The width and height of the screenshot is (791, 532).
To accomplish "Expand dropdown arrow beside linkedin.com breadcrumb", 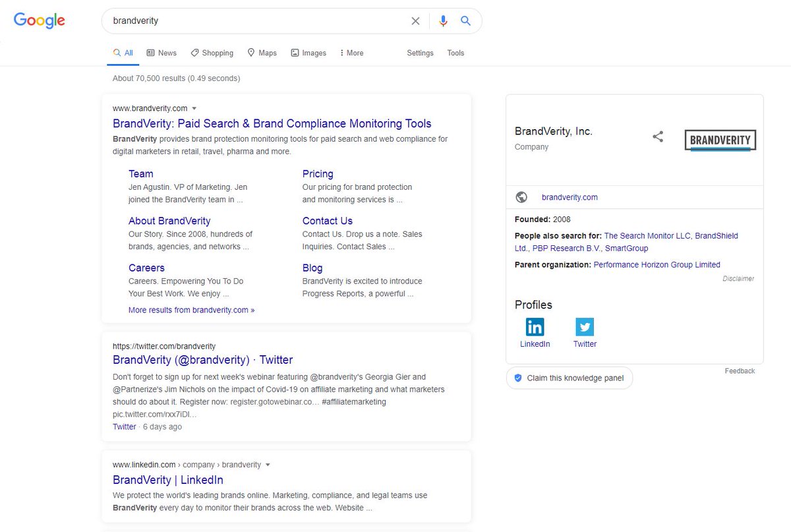I will pyautogui.click(x=268, y=465).
